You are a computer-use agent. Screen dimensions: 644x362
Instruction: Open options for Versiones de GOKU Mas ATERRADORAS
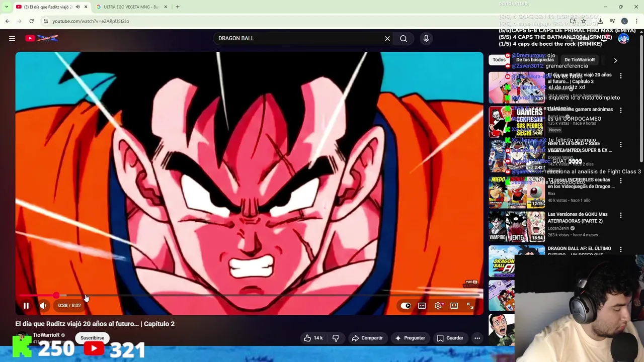coord(621,215)
